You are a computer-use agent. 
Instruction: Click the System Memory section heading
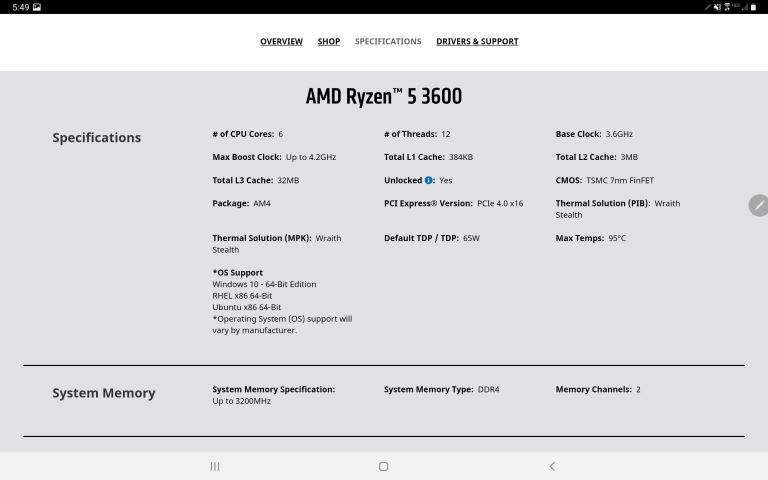(x=104, y=393)
